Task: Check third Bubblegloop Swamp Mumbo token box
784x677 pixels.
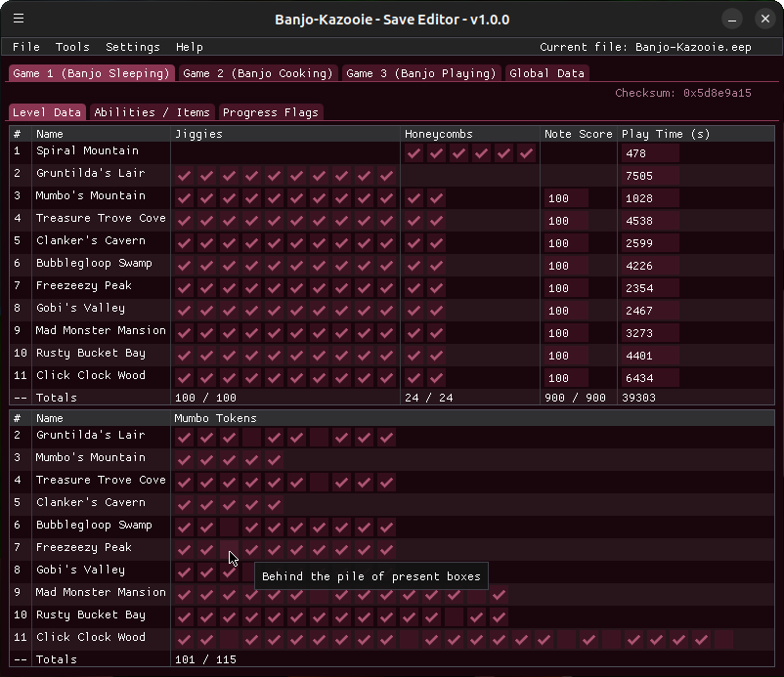Action: coord(230,528)
